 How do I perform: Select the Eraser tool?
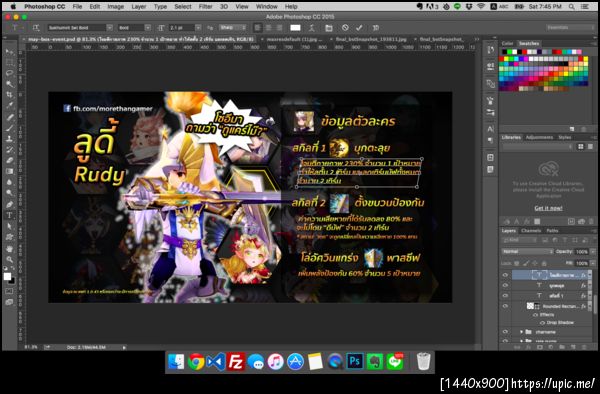[x=10, y=160]
